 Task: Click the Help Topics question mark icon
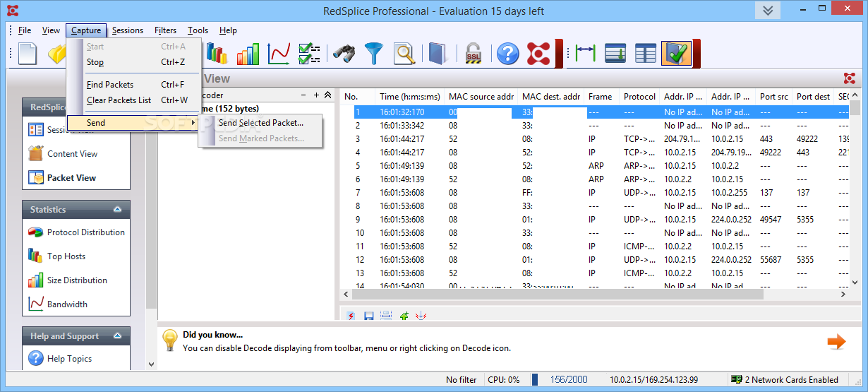(x=36, y=359)
